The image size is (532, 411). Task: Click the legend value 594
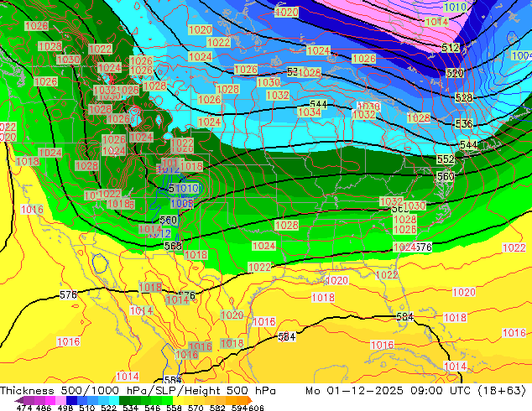coord(239,408)
